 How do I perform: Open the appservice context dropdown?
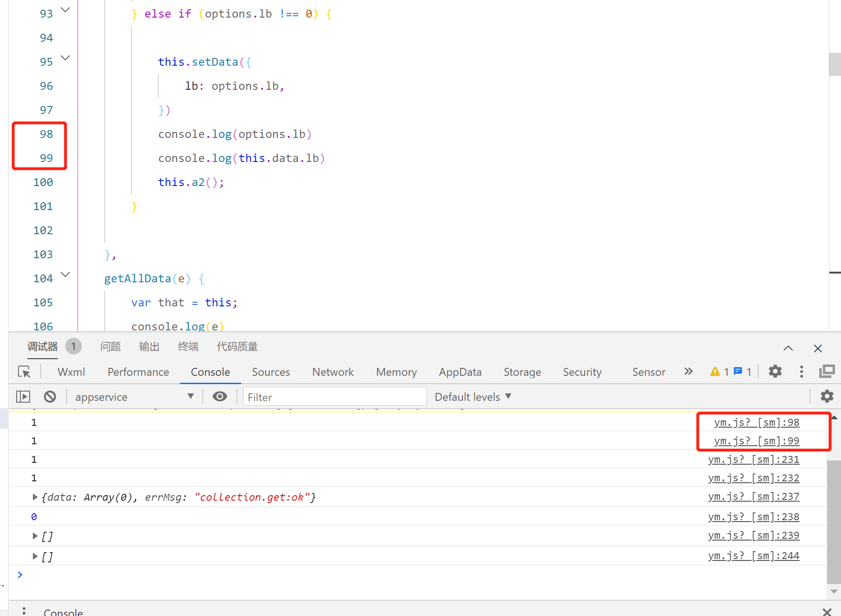134,397
